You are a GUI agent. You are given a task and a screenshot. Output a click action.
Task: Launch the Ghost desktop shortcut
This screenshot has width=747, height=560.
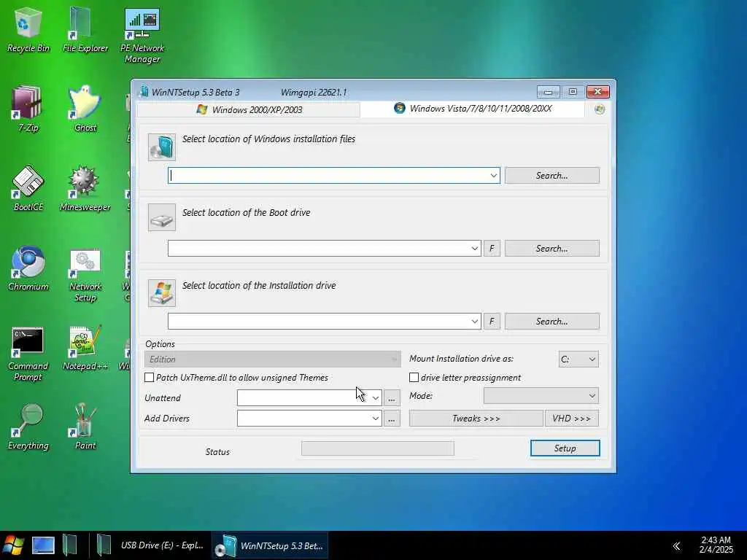click(85, 109)
